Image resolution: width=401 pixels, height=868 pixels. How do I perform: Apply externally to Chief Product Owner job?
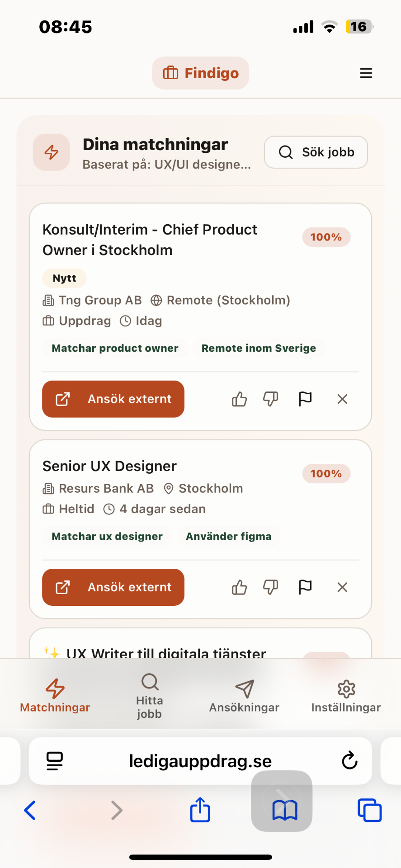(113, 399)
